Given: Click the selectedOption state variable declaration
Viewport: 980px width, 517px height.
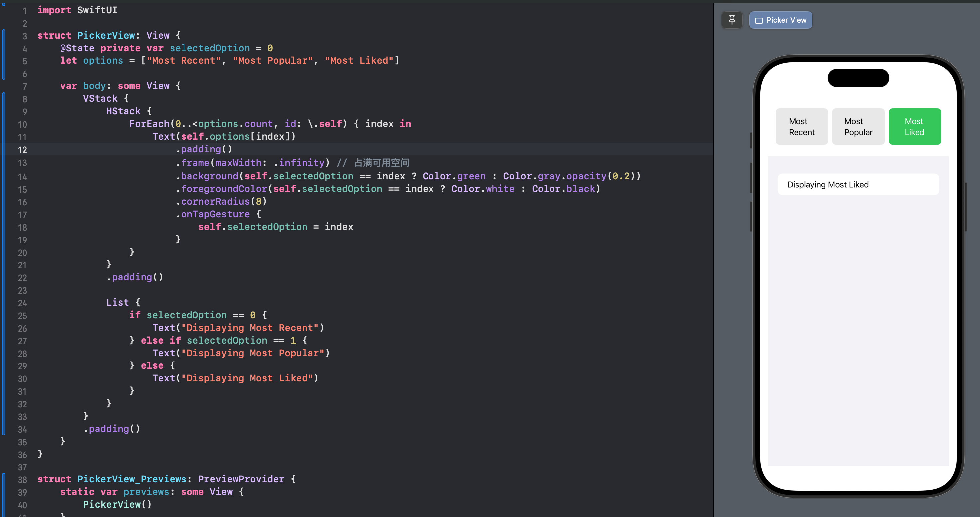Looking at the screenshot, I should coord(166,48).
